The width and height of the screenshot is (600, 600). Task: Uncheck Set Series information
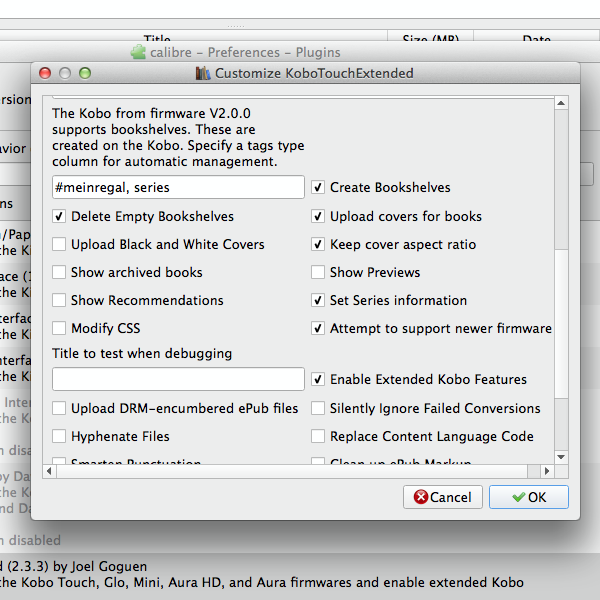[318, 300]
